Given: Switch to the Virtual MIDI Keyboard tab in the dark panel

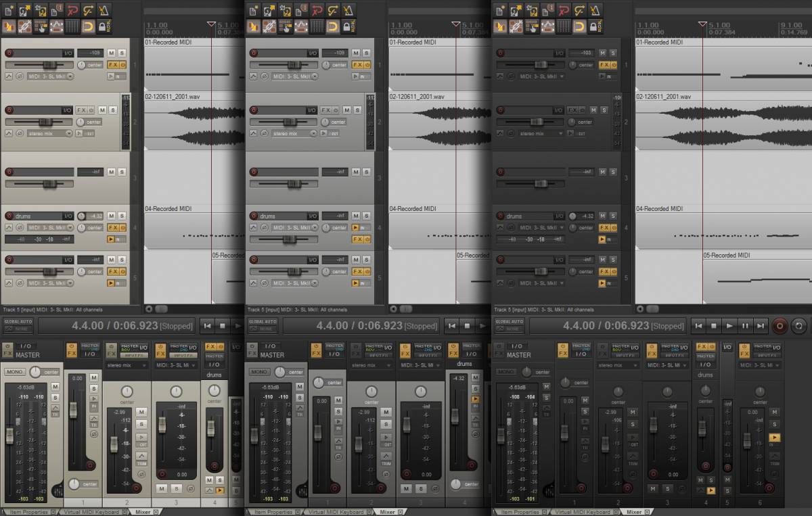Looking at the screenshot, I should (x=582, y=512).
